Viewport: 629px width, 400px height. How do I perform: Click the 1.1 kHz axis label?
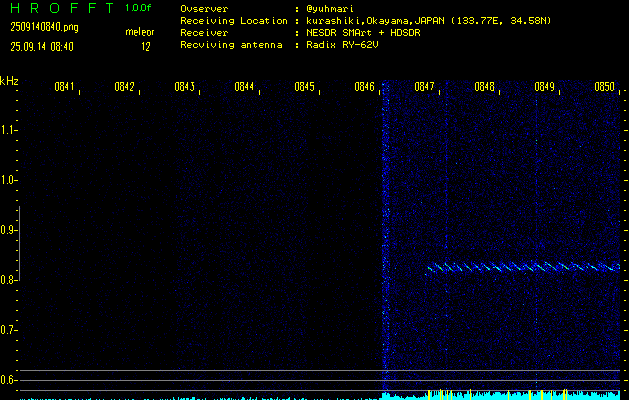pos(7,130)
